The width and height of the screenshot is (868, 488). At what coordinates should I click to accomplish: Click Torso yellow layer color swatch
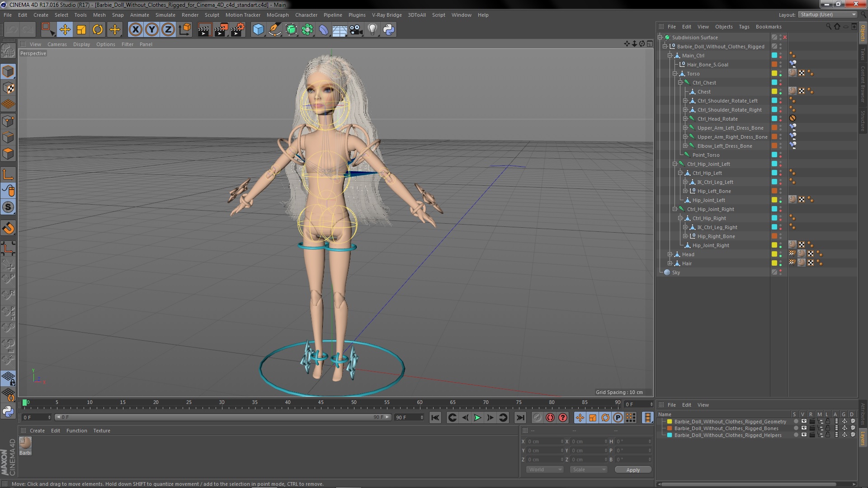[x=774, y=74]
